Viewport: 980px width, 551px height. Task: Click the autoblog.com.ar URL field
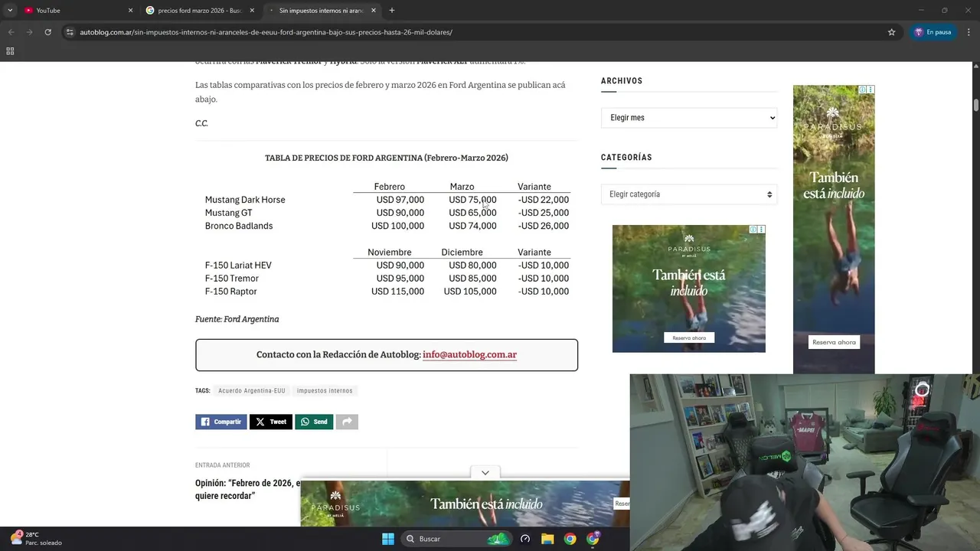(x=266, y=32)
